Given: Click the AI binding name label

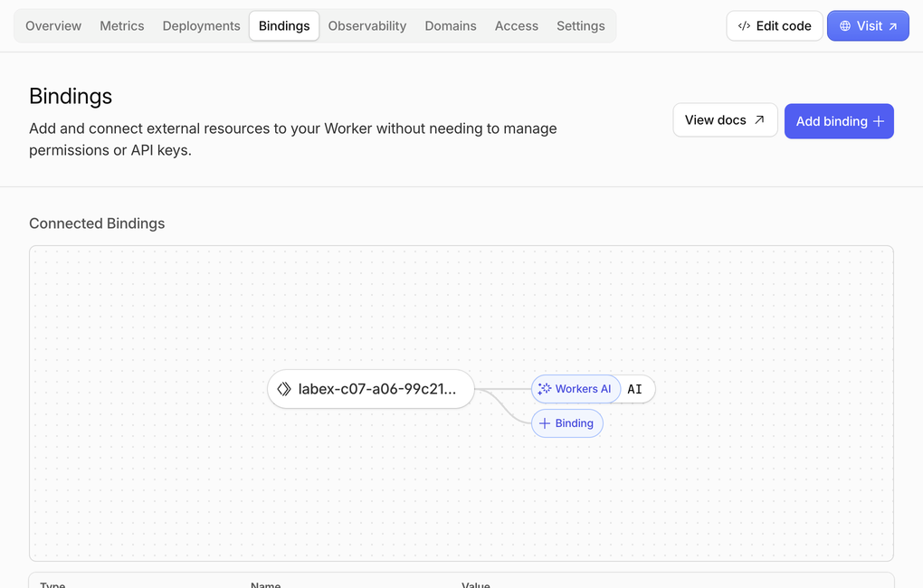Looking at the screenshot, I should coord(634,389).
